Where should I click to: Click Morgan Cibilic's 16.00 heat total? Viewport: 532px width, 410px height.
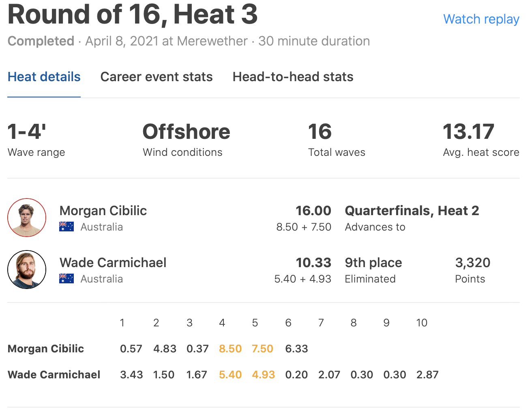pos(313,211)
